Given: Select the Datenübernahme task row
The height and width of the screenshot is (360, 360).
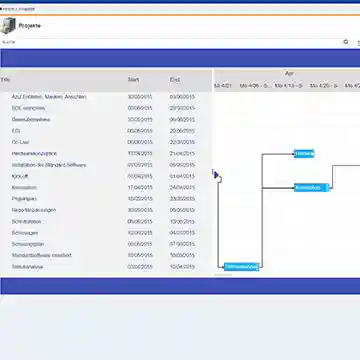Looking at the screenshot, I should click(x=106, y=119).
